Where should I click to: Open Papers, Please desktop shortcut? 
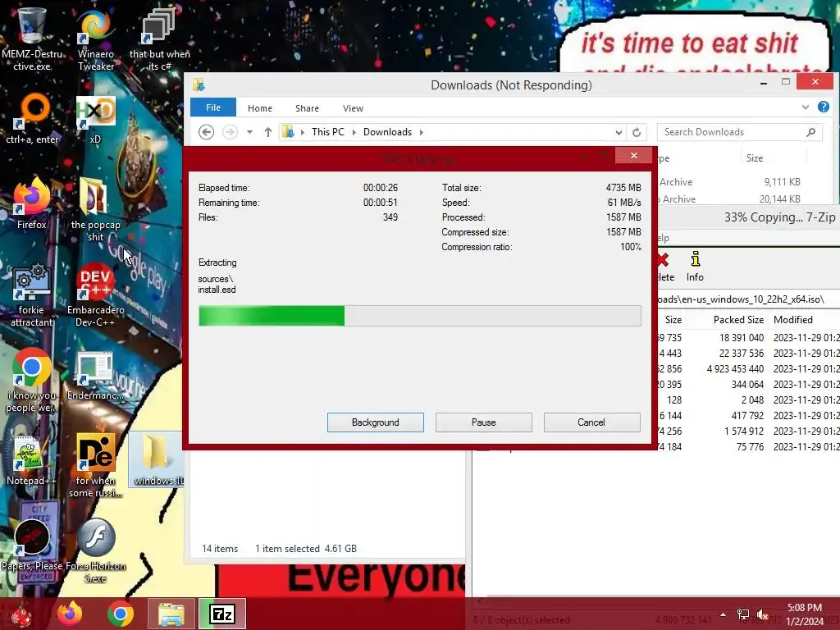pos(32,546)
